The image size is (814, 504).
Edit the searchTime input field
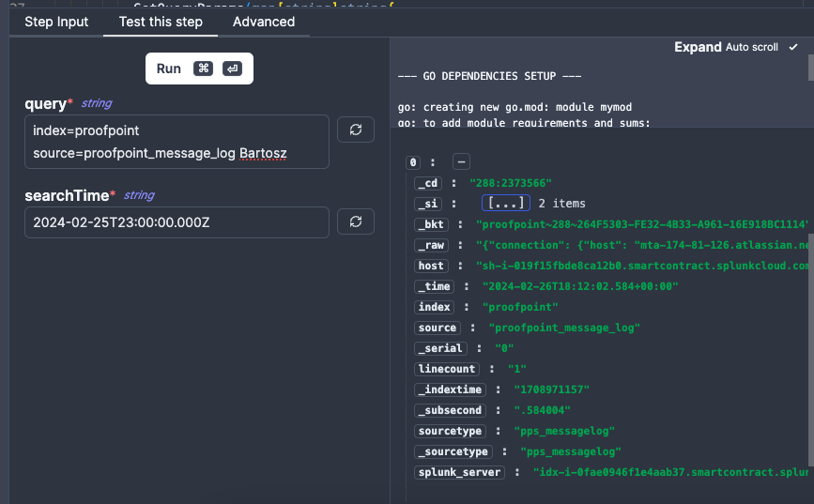(177, 222)
